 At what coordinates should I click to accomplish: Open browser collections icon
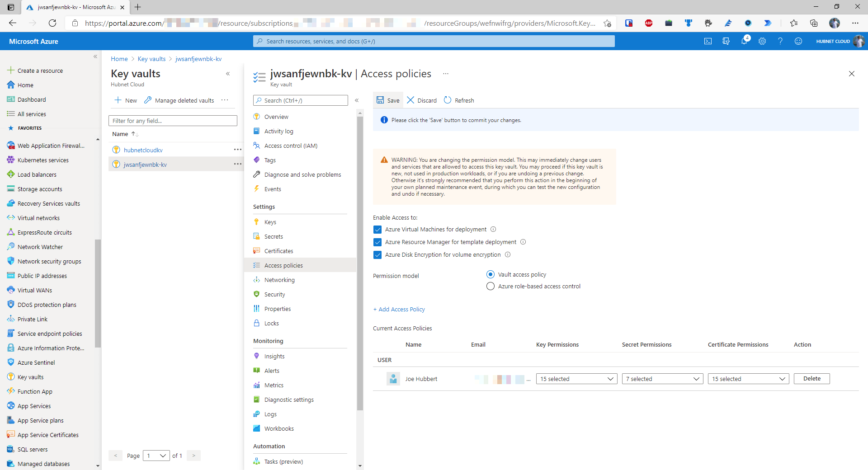tap(814, 23)
